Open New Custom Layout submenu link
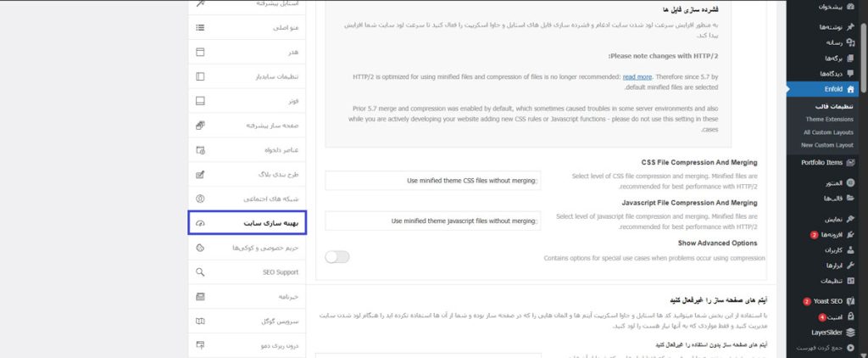The image size is (868, 358). pos(827,145)
